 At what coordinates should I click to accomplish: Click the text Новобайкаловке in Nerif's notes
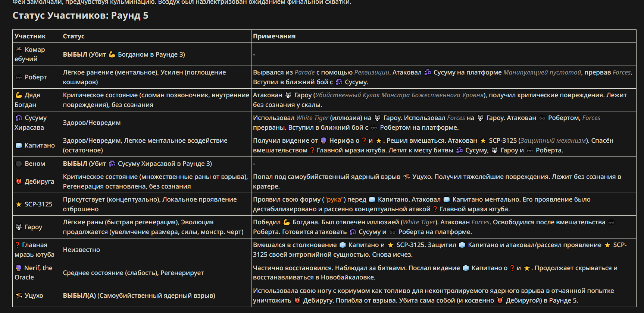coord(348,277)
